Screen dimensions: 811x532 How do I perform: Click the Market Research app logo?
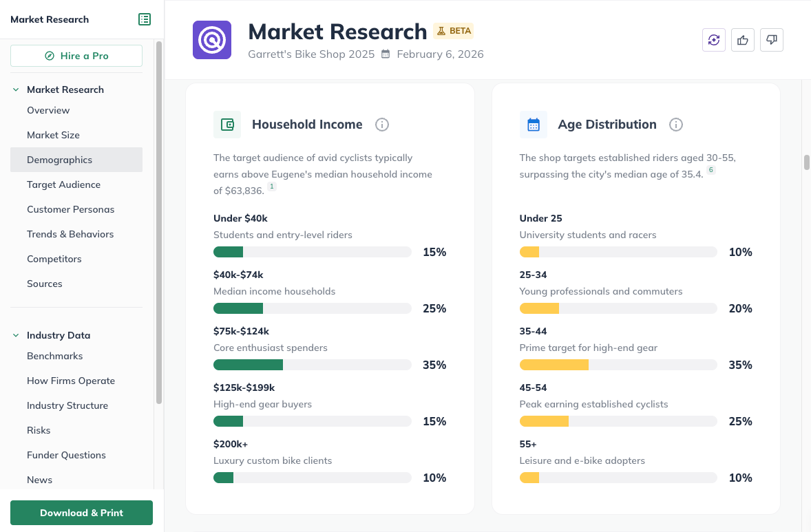211,40
